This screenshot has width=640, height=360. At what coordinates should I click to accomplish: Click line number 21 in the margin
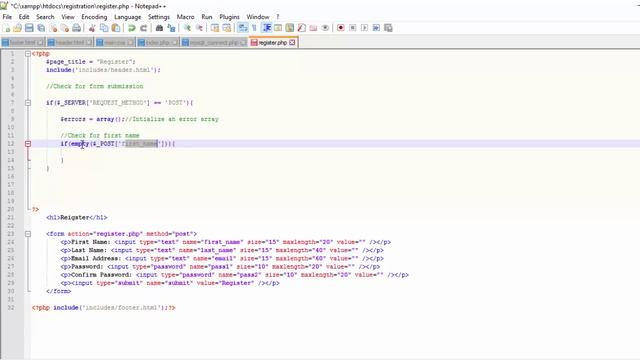point(11,218)
